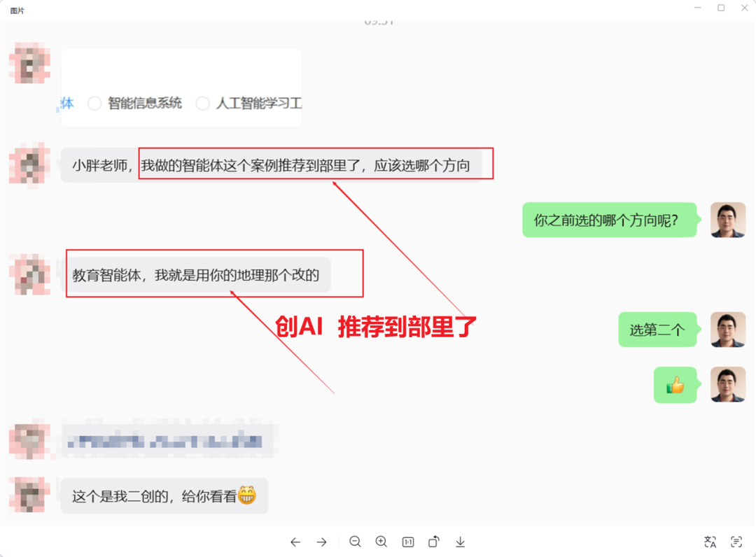Viewport: 756px width, 557px height.
Task: Minimize the image viewer window
Action: (698, 8)
